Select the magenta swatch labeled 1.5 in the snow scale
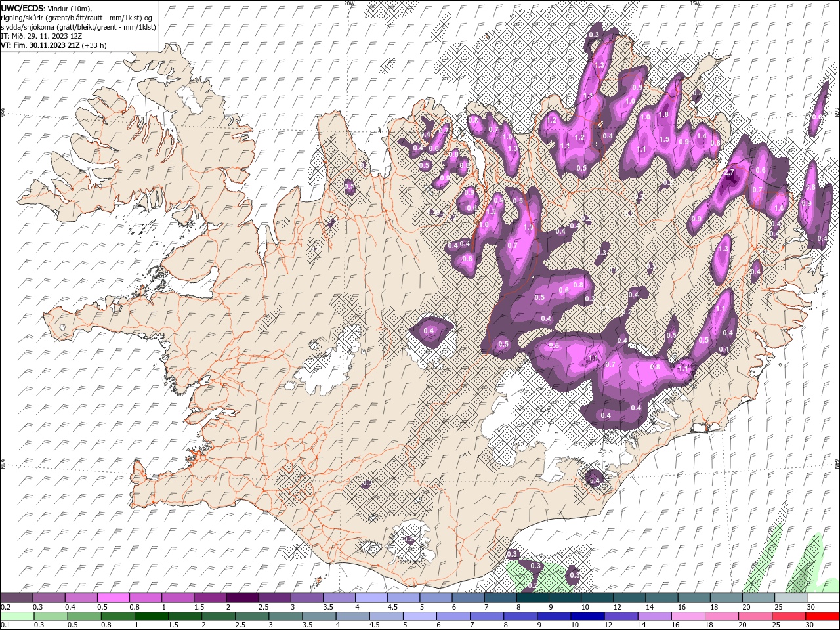 click(210, 598)
